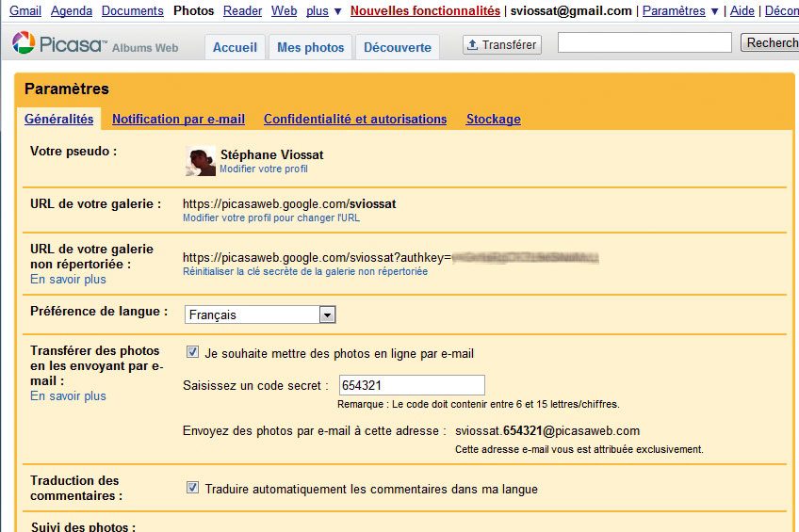The image size is (799, 532).
Task: Click the unlisted gallery authkey URL text
Action: click(x=391, y=258)
